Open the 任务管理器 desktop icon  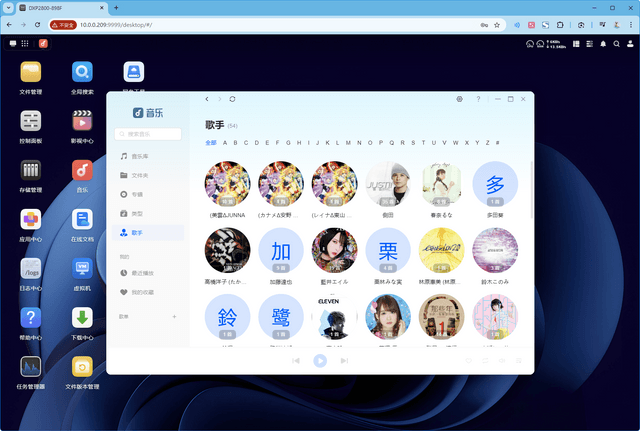pyautogui.click(x=31, y=367)
